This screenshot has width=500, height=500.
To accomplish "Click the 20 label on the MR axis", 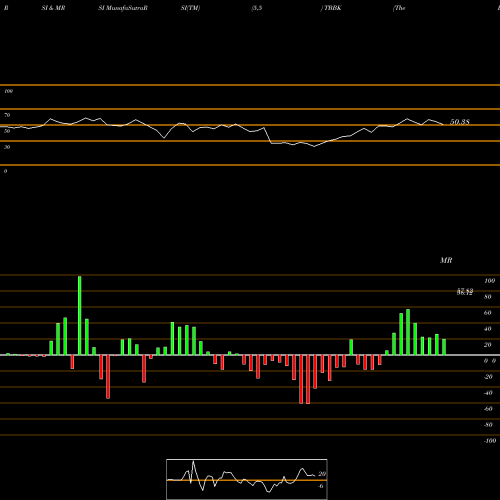I will coord(488,345).
